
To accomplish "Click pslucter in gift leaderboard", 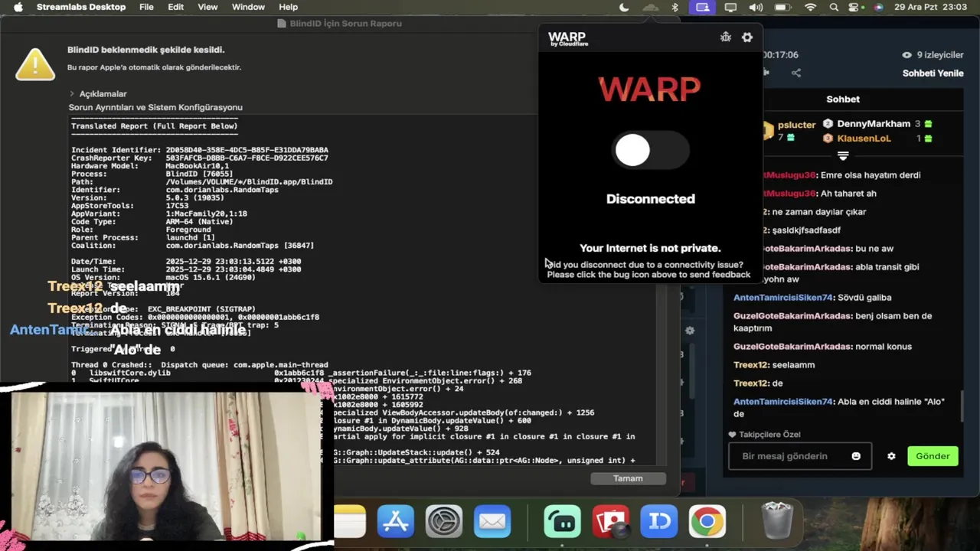I will (x=796, y=125).
